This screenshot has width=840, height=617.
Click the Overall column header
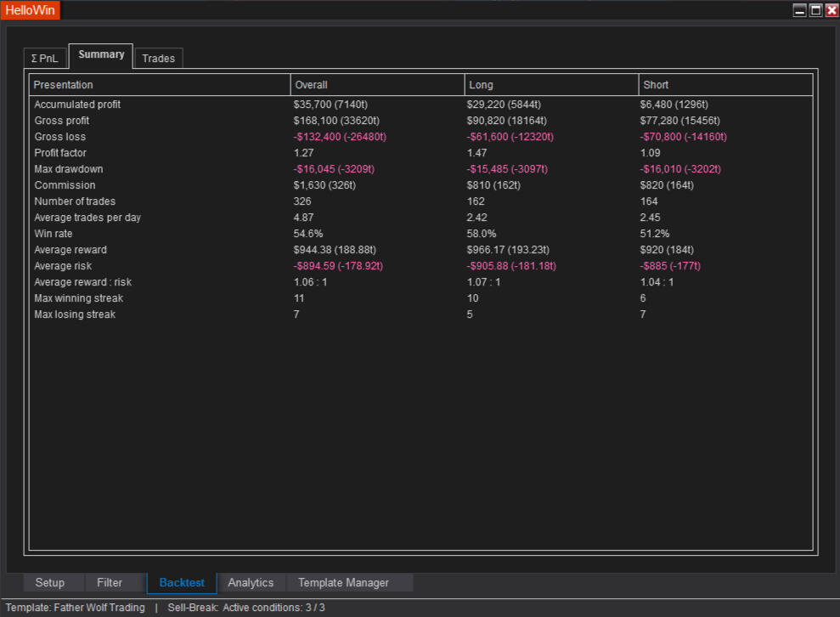coord(311,85)
